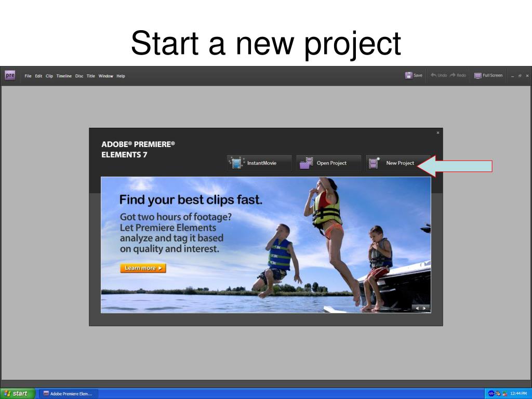Open the Edit menu
This screenshot has height=399, width=532.
[38, 76]
